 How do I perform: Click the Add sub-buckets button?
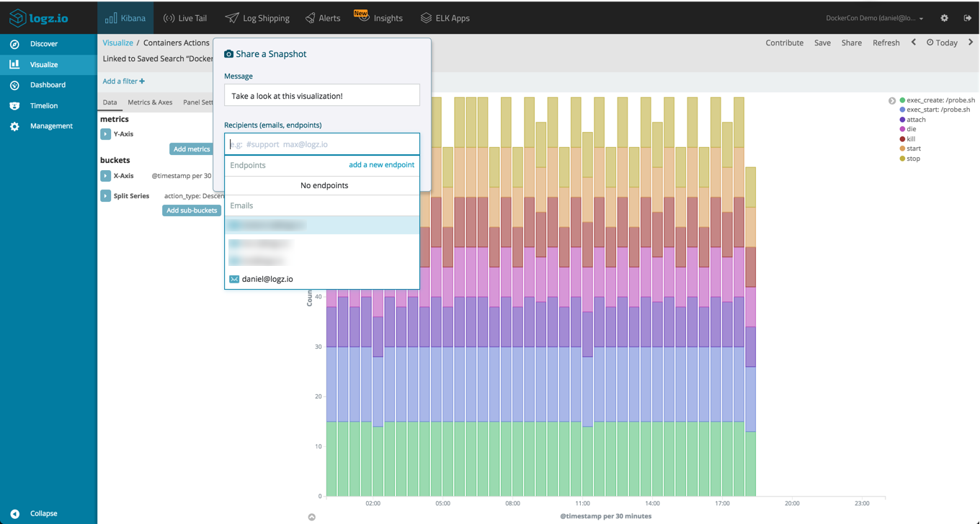click(x=191, y=210)
